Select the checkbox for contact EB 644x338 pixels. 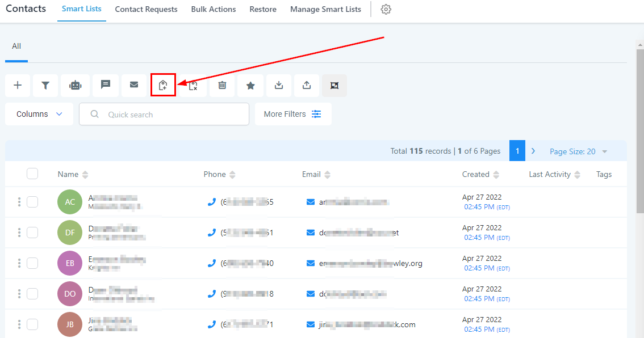(32, 263)
